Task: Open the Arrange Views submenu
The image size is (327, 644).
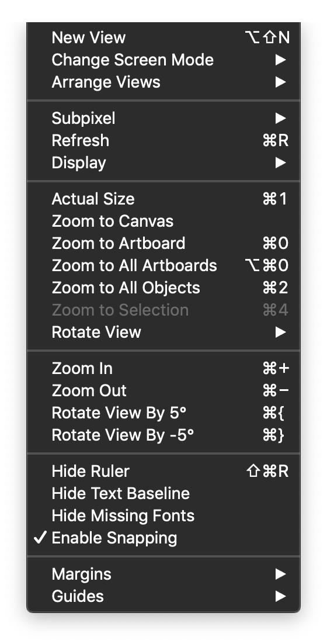Action: click(163, 82)
